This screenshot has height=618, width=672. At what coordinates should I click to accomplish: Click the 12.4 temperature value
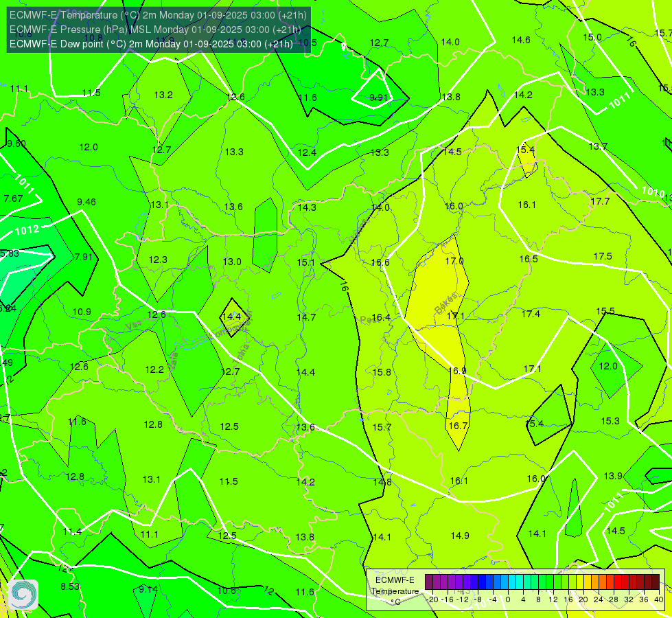(307, 152)
